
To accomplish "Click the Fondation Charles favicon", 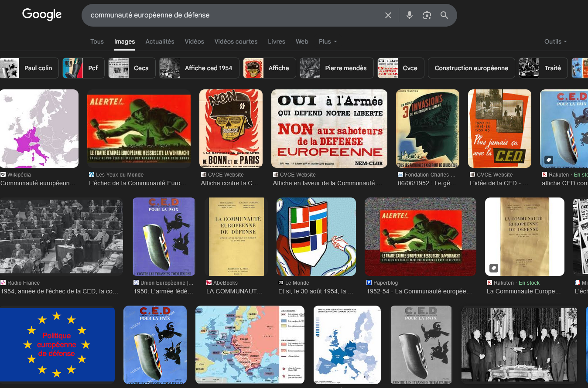I will tap(400, 174).
